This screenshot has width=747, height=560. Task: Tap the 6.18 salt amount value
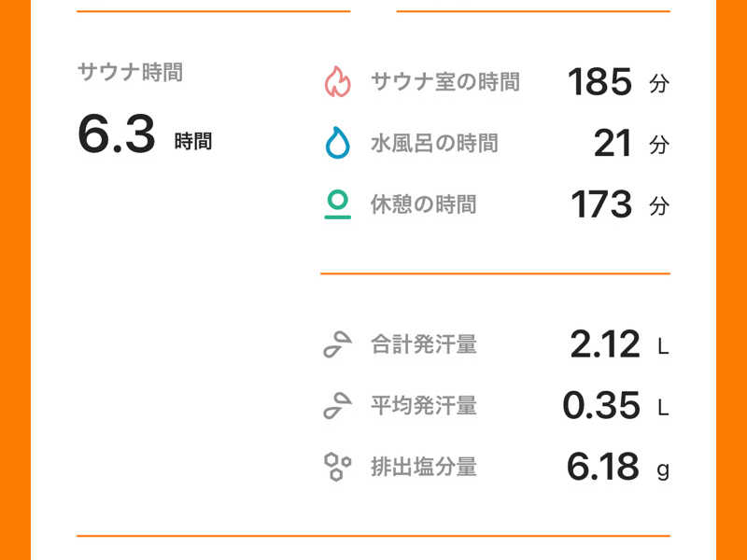603,467
